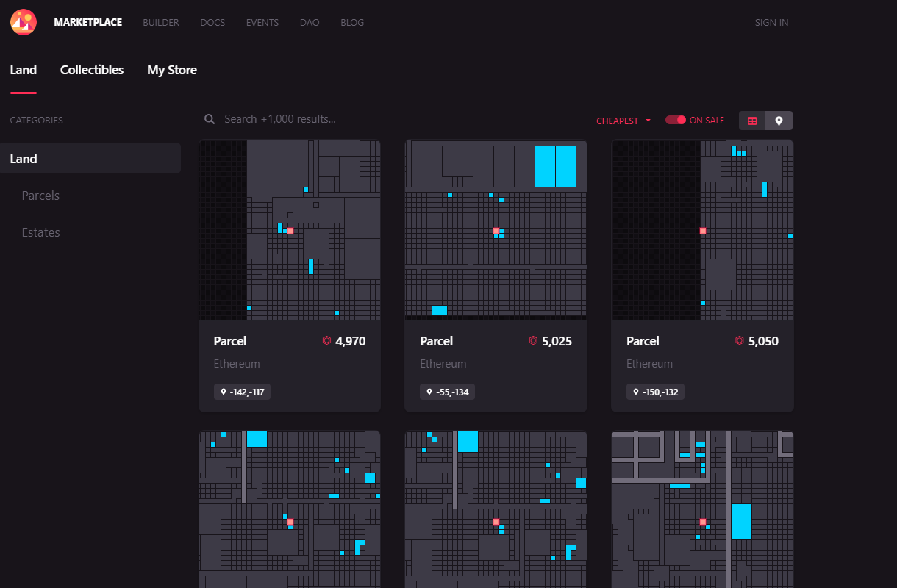
Task: Click the MANA icon beside the 4,970 price
Action: pos(328,341)
